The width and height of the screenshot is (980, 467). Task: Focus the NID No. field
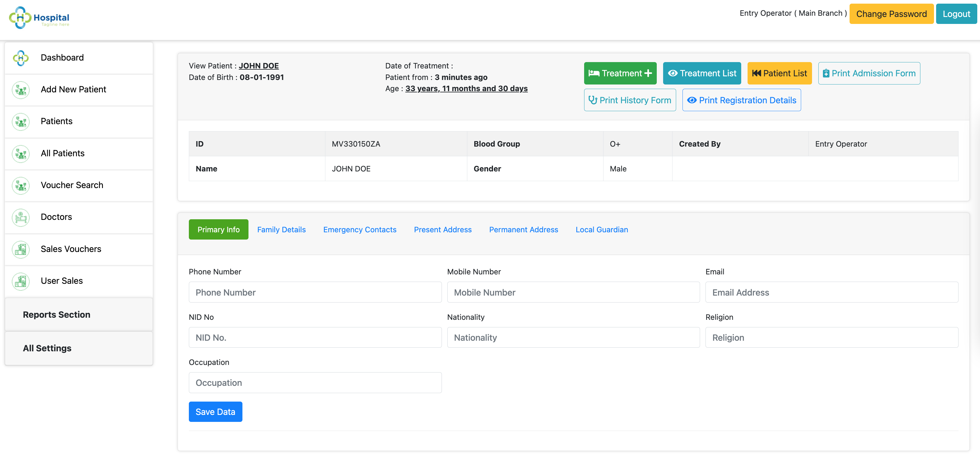point(315,337)
